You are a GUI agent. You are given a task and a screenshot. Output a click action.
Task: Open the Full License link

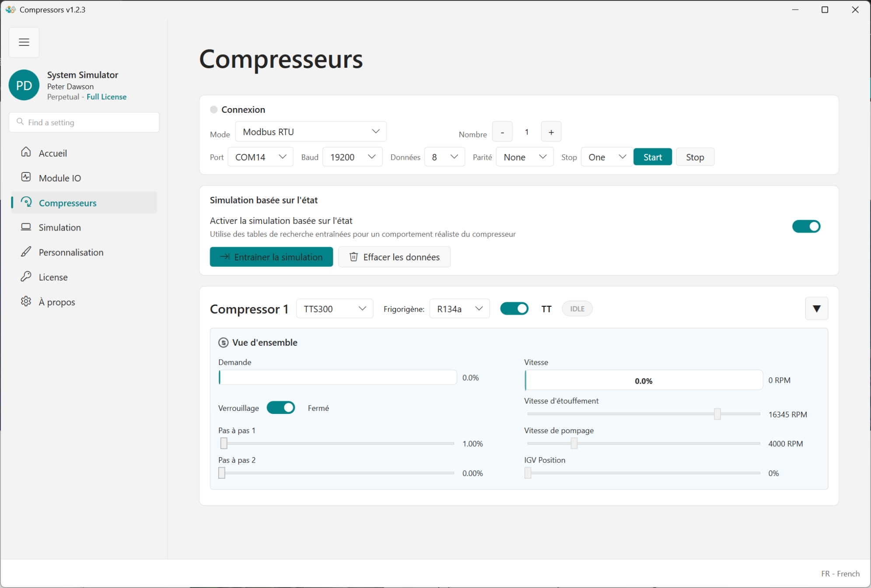106,97
